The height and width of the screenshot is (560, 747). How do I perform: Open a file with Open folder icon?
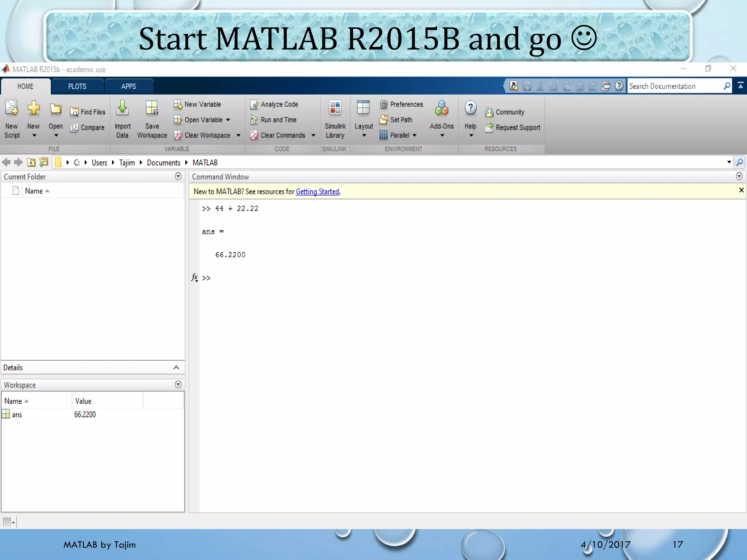pos(55,109)
